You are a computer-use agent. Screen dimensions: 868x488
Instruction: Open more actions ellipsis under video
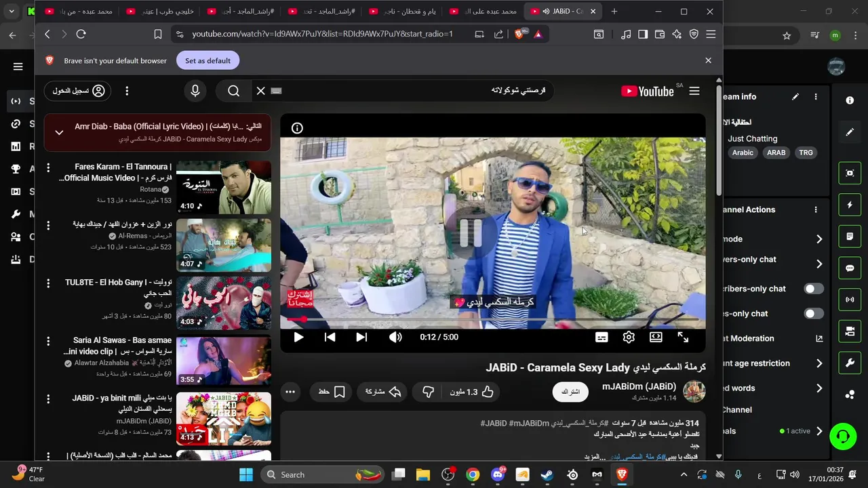pos(290,392)
